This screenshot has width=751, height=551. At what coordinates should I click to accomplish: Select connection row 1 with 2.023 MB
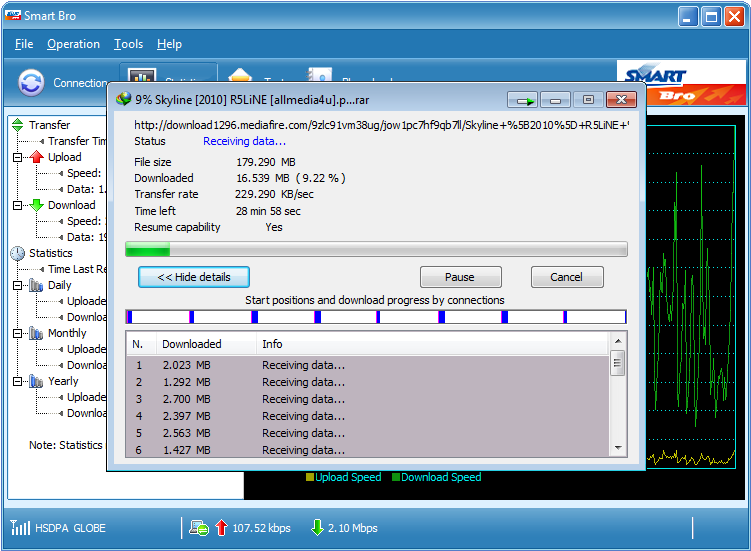pyautogui.click(x=367, y=365)
